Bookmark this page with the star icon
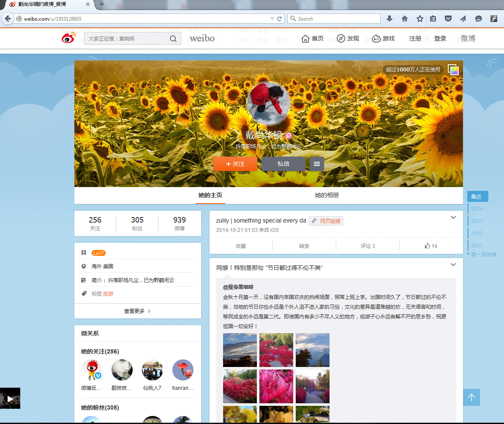The width and height of the screenshot is (504, 424). pyautogui.click(x=420, y=19)
